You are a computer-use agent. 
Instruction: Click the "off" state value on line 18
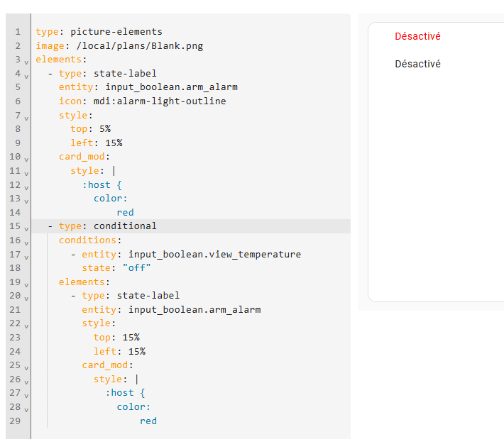pyautogui.click(x=136, y=267)
